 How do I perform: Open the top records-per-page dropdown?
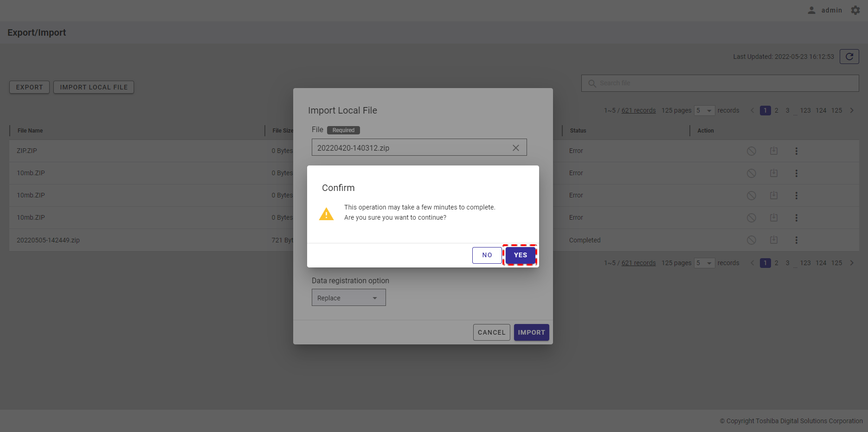pos(704,111)
